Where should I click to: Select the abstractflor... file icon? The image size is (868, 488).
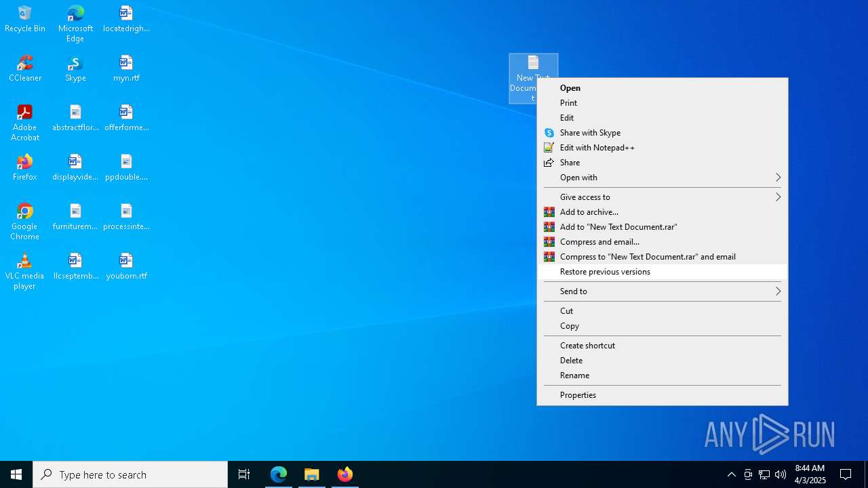75,118
